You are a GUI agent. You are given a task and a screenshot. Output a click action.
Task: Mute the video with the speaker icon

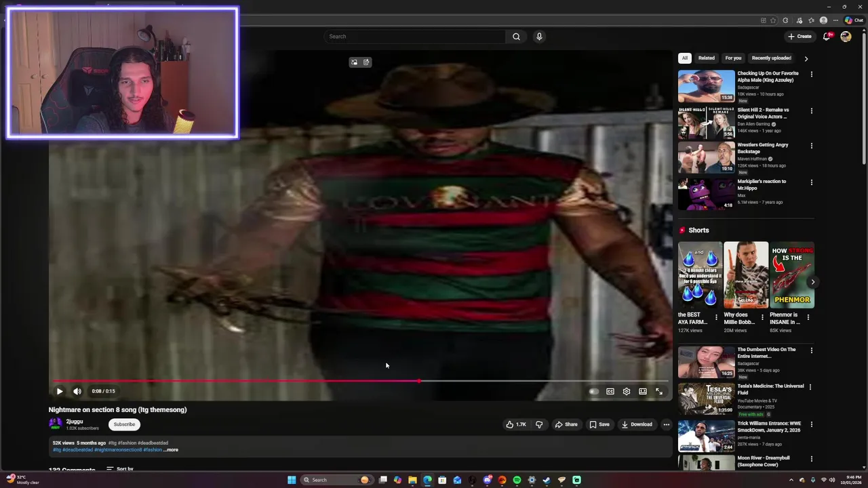point(77,391)
